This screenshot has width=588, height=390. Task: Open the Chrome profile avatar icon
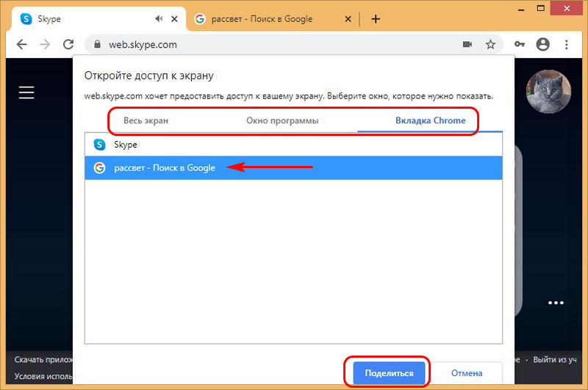click(542, 44)
